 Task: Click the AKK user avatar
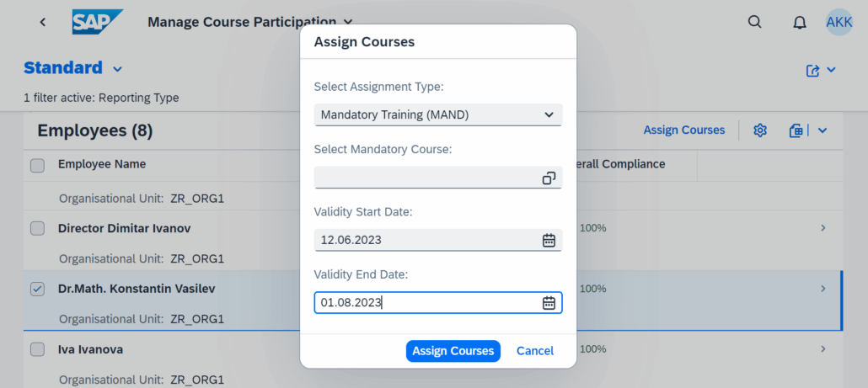(x=839, y=22)
